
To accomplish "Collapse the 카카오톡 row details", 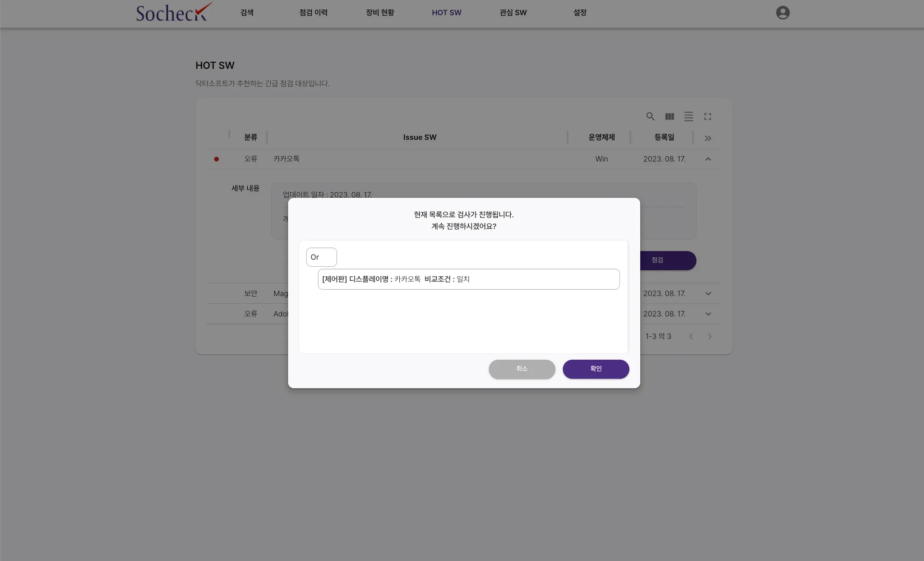I will [x=708, y=159].
